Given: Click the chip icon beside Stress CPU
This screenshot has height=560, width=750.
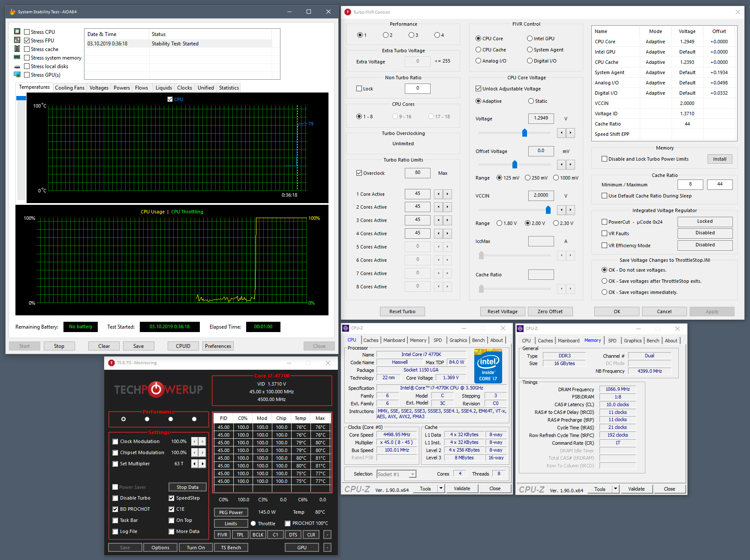Looking at the screenshot, I should click(17, 32).
